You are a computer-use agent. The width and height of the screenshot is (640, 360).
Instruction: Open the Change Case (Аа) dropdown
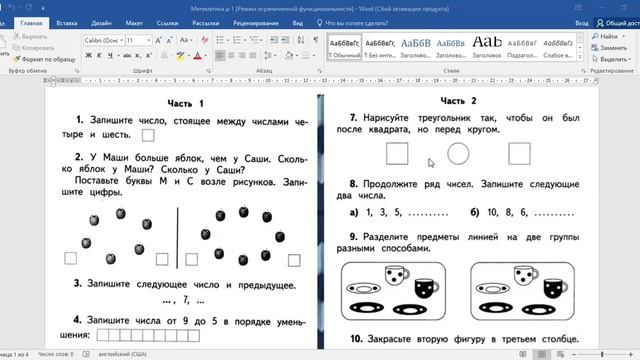tap(186, 40)
